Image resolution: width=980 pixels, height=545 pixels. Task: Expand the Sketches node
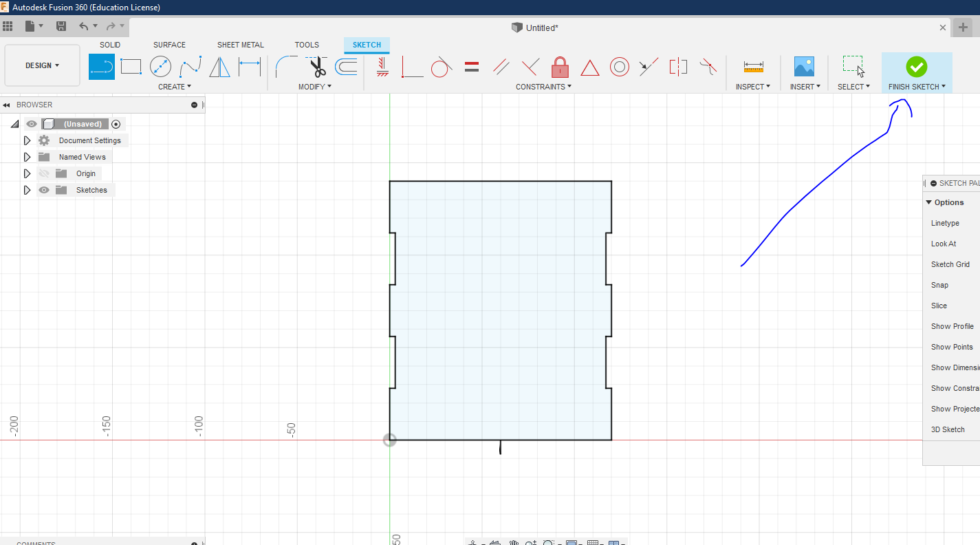(x=28, y=190)
